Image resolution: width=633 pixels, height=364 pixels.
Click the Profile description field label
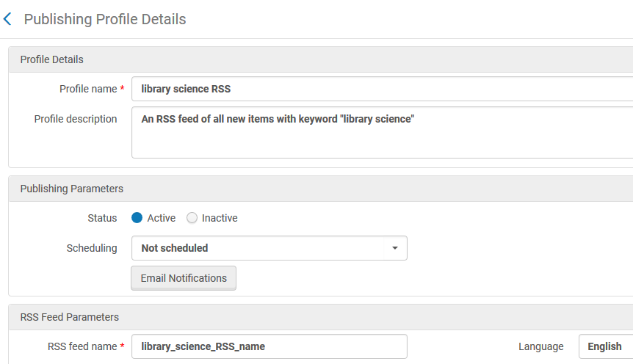(76, 119)
